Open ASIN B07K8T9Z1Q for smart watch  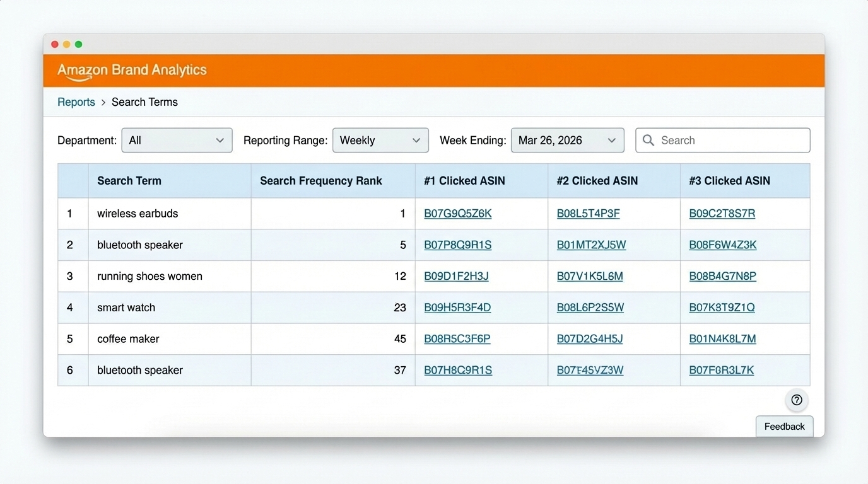pos(721,307)
